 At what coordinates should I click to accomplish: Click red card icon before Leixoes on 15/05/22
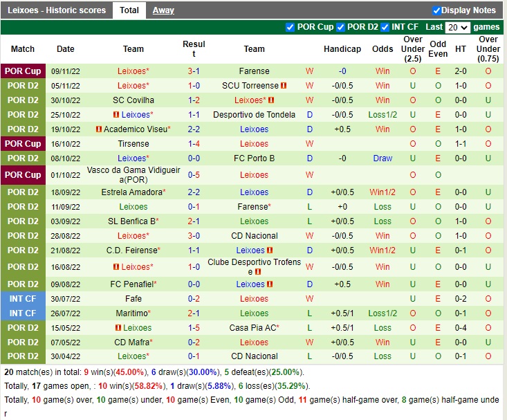point(118,328)
